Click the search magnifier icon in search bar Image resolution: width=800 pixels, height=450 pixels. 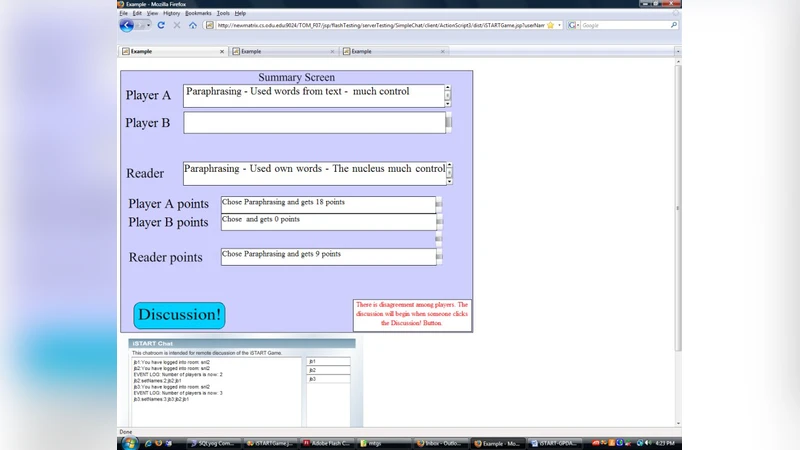click(674, 25)
